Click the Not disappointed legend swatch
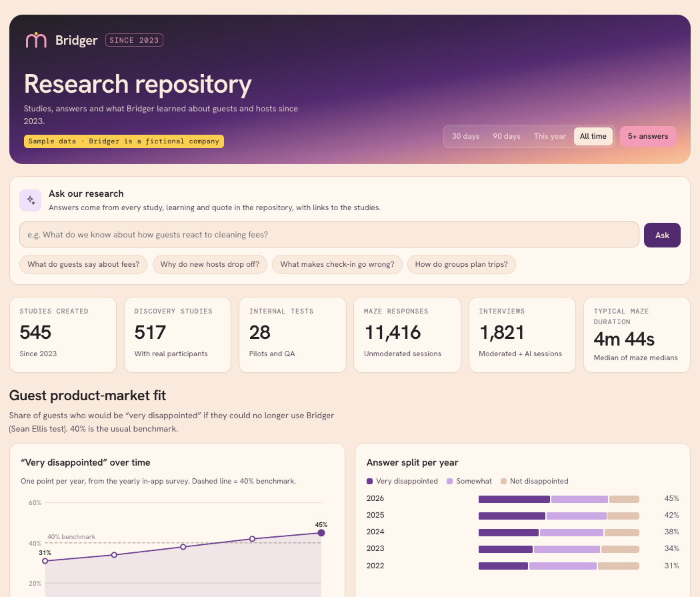Image resolution: width=700 pixels, height=597 pixels. pos(503,482)
